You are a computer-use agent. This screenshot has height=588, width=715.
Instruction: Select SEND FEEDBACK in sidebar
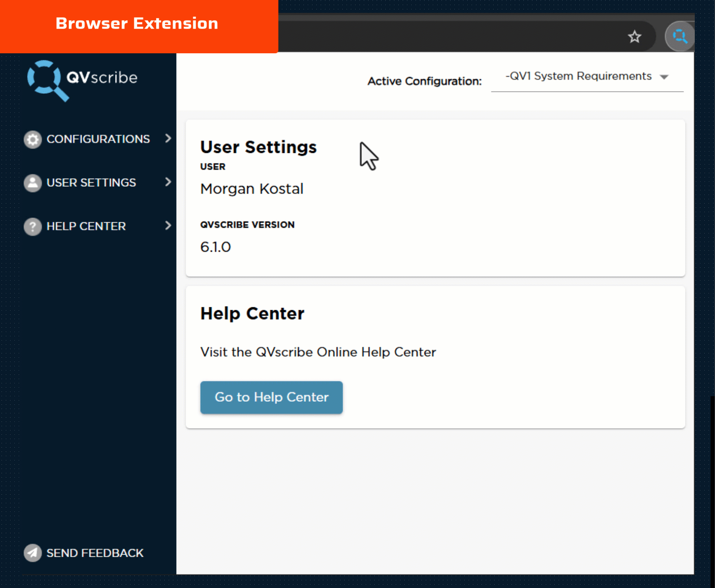(84, 553)
